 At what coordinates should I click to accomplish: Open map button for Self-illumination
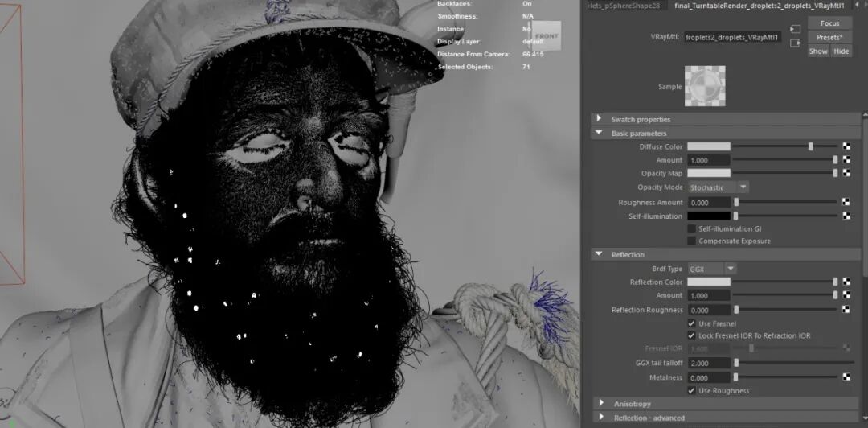(x=846, y=216)
